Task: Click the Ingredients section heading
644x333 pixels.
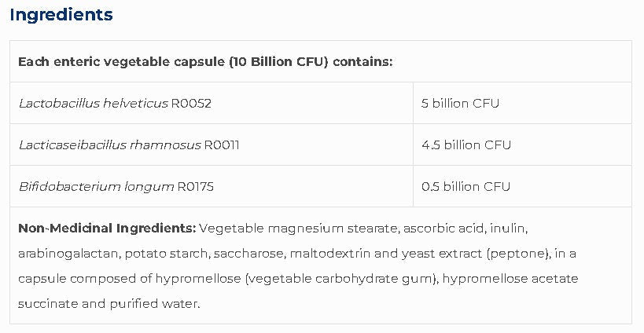Action: [x=61, y=15]
